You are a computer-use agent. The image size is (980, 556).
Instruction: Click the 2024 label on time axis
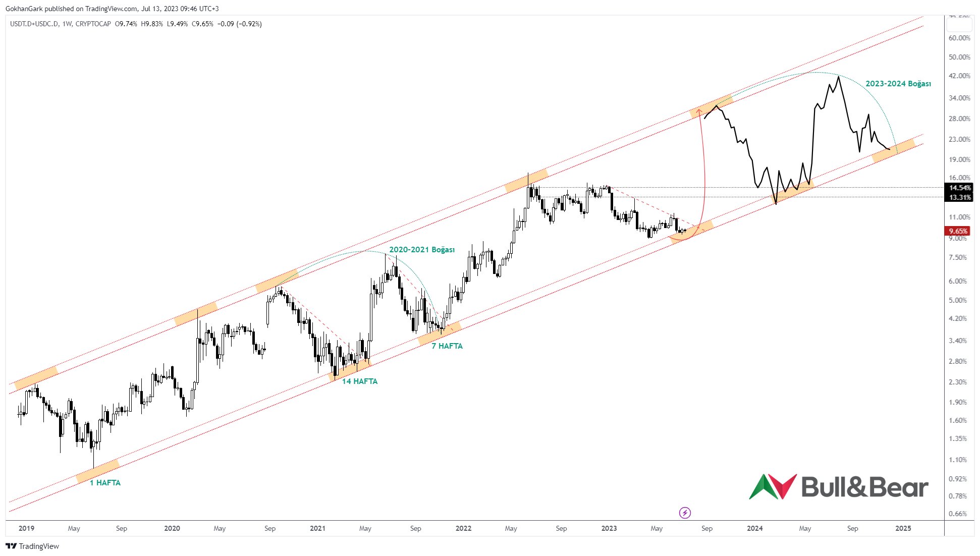coord(754,528)
